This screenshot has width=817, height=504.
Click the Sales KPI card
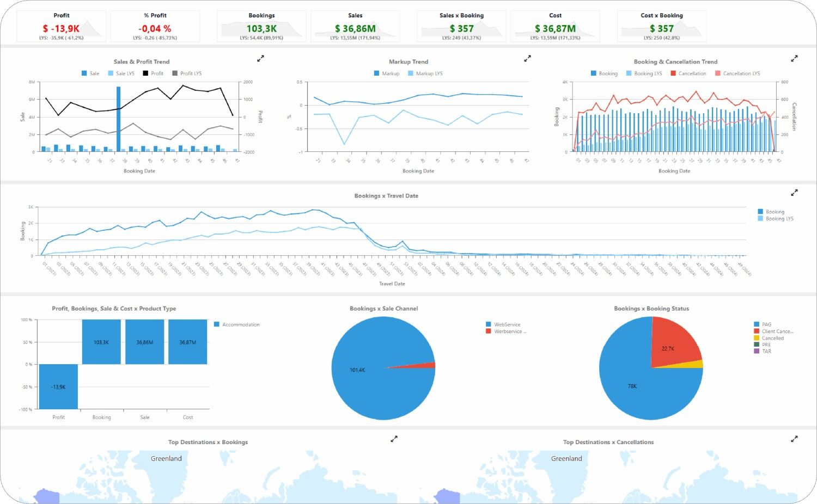(355, 24)
